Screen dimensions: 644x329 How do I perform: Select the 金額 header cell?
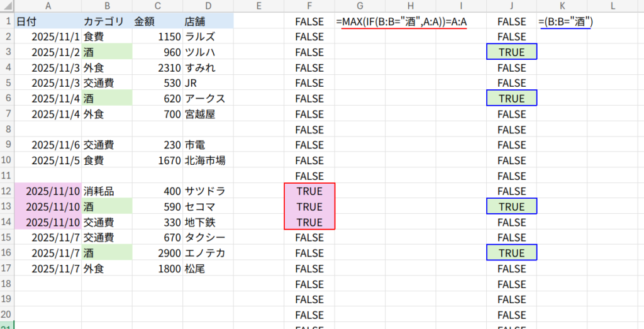(157, 21)
